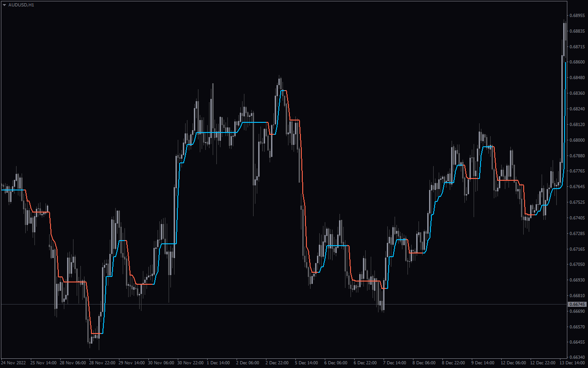Click the 8 Dec 22:00 time label
Image resolution: width=588 pixels, height=368 pixels.
click(453, 363)
